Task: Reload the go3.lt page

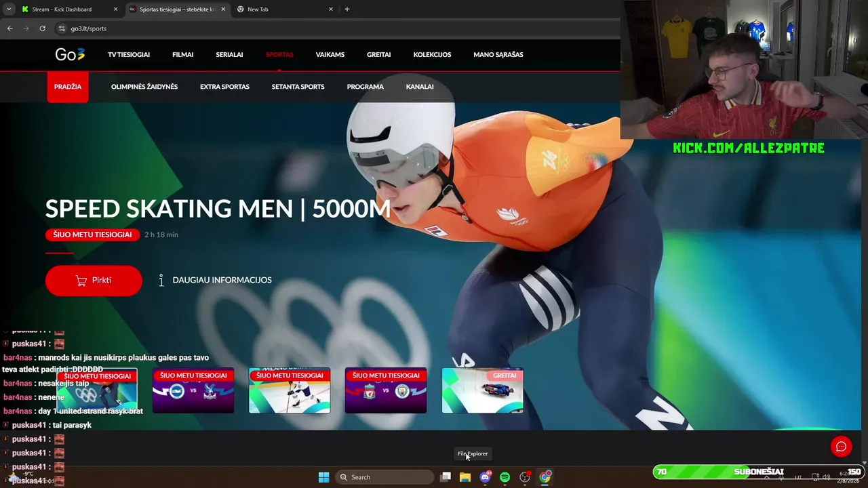Action: pyautogui.click(x=42, y=28)
